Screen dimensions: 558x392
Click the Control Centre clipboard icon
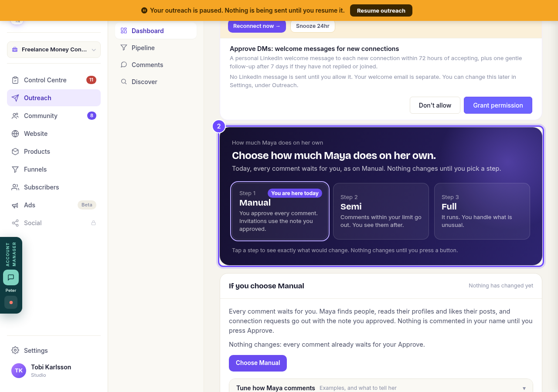pyautogui.click(x=15, y=80)
